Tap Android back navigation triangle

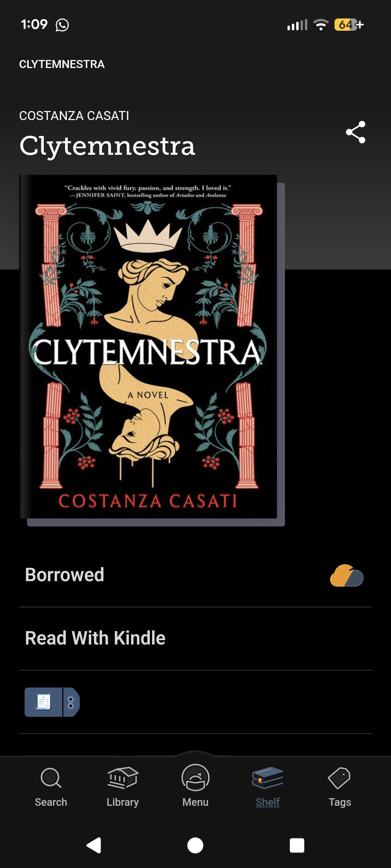[x=94, y=845]
